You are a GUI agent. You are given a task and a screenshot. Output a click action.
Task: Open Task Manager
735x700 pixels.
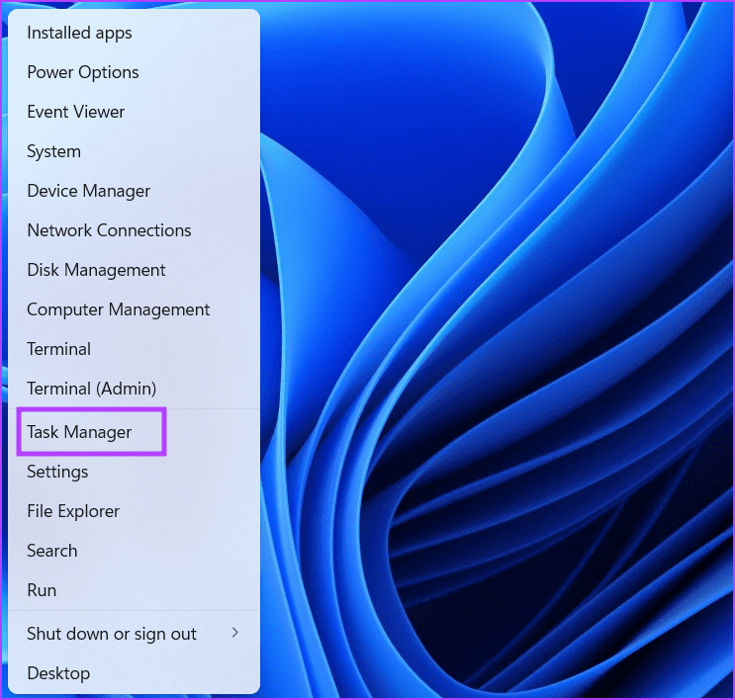[x=79, y=432]
